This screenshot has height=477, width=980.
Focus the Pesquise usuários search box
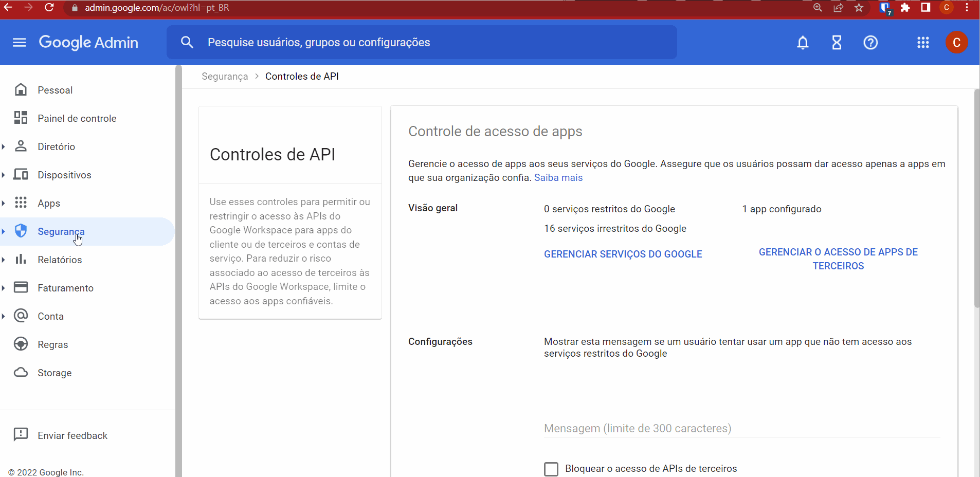[x=422, y=42]
